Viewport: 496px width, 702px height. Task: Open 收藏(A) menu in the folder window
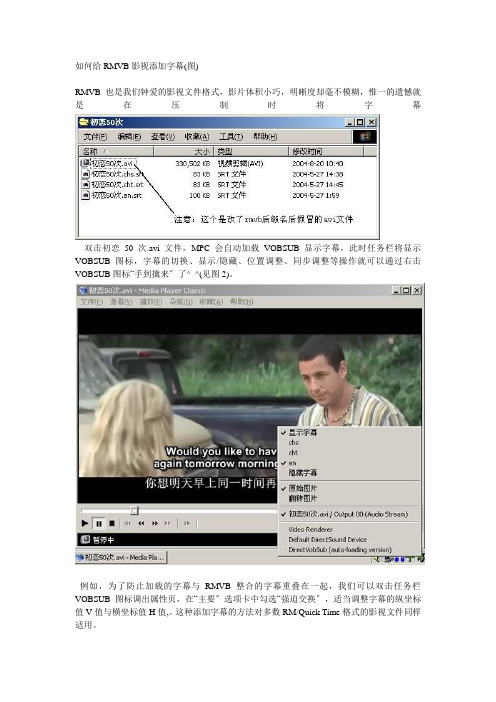[197, 137]
